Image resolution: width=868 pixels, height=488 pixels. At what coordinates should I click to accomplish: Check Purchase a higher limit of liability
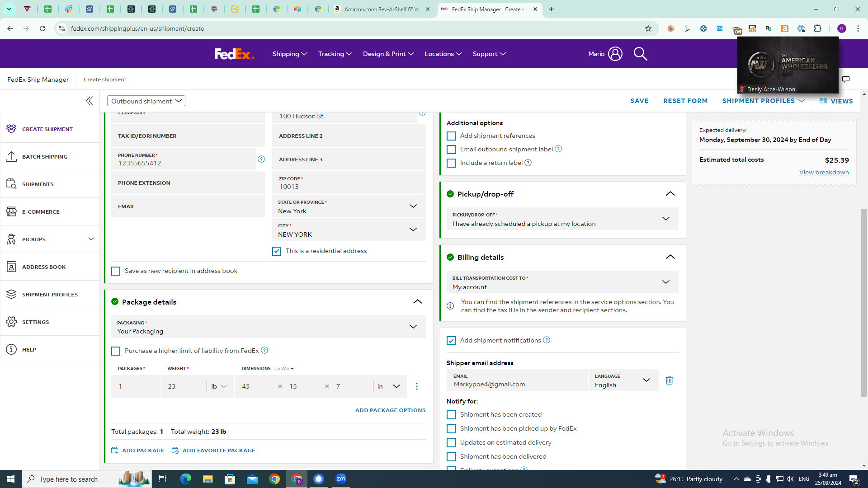pos(116,351)
